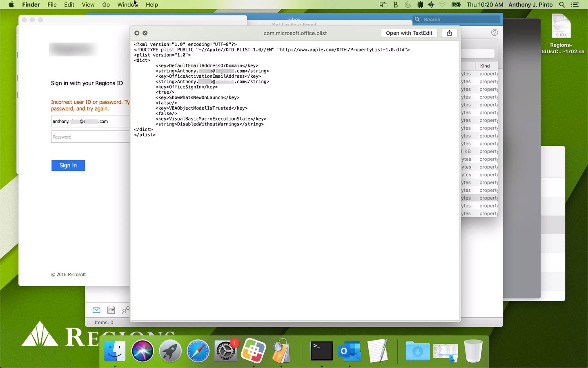Open the Edit menu
The height and width of the screenshot is (368, 588).
pos(69,5)
